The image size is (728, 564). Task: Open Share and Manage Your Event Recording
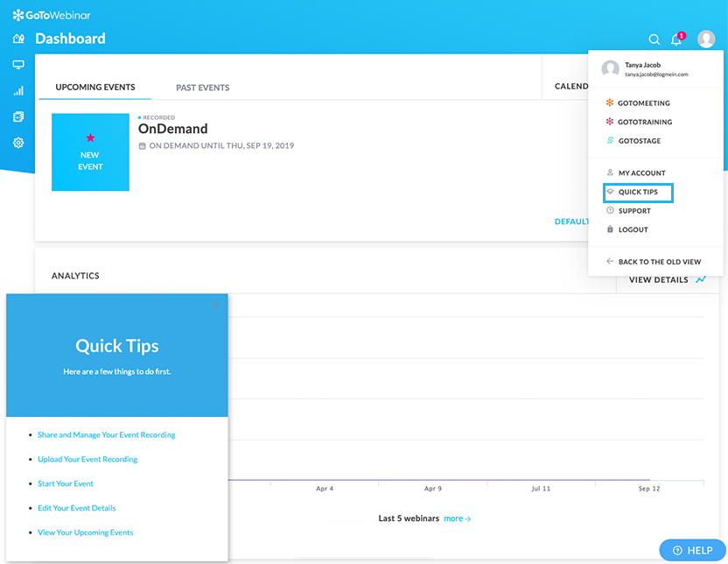107,435
